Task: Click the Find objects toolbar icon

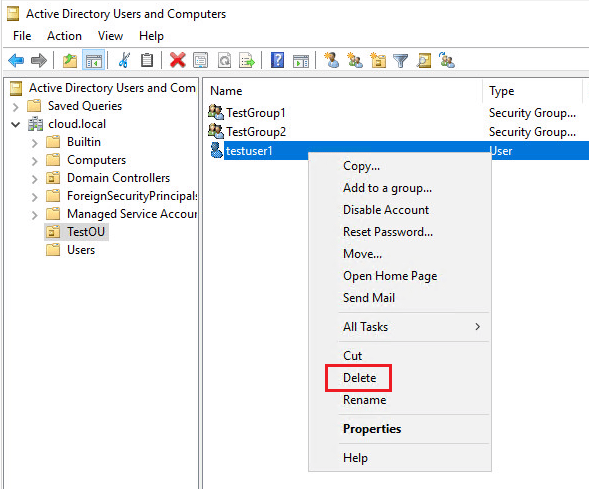Action: pyautogui.click(x=424, y=60)
